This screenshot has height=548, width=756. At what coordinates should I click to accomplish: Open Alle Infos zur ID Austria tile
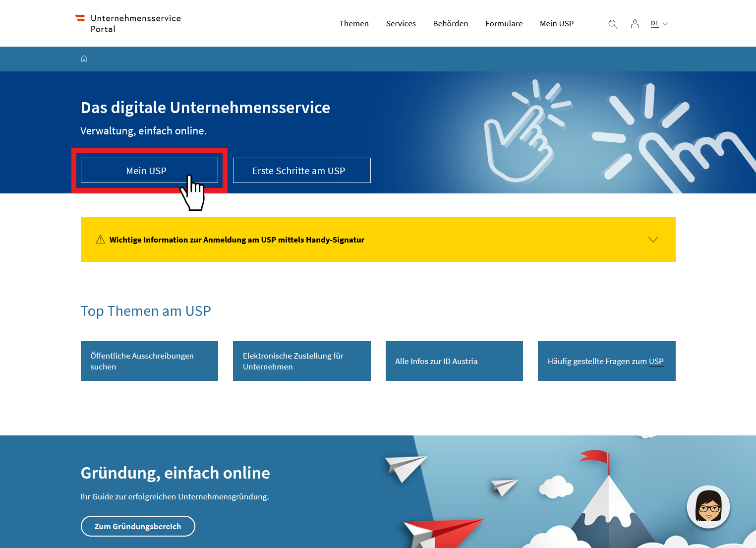pos(454,361)
